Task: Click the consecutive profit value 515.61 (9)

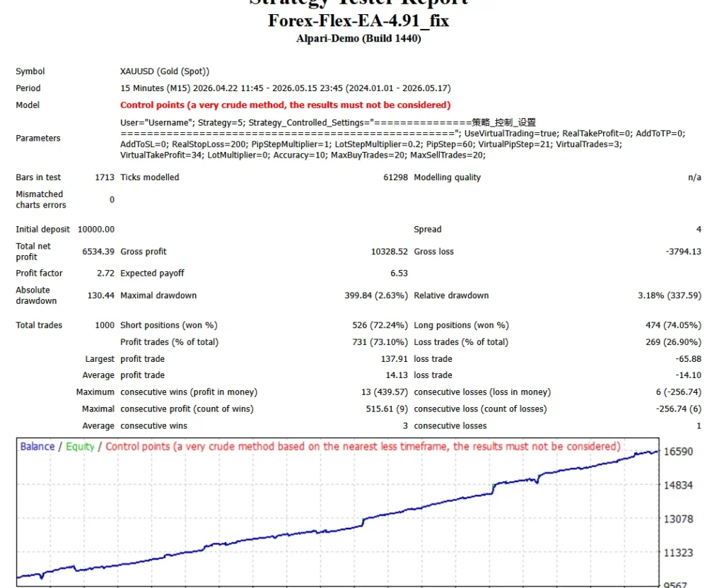Action: 387,409
